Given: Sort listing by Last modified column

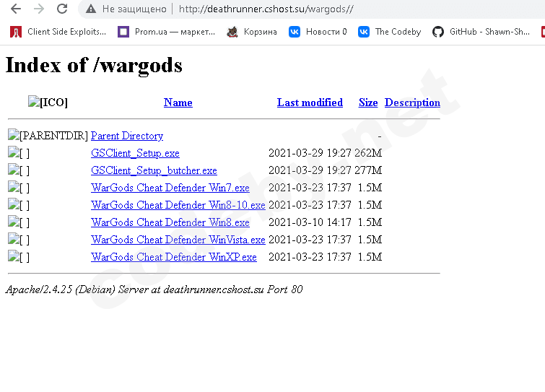Looking at the screenshot, I should (x=310, y=103).
